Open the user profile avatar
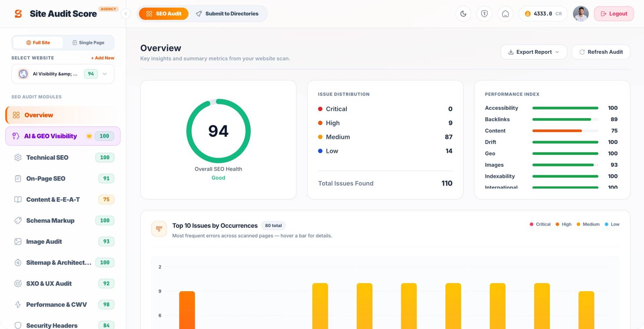The width and height of the screenshot is (644, 329). tap(581, 14)
